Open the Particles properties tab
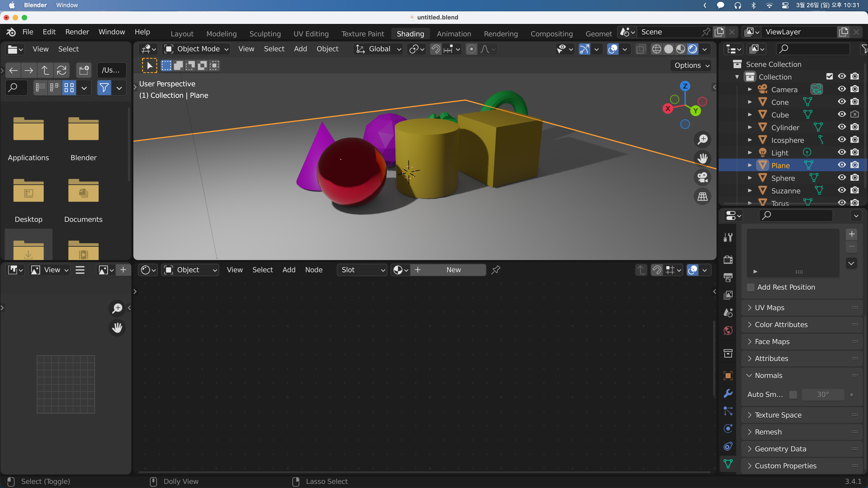868x488 pixels. [728, 411]
